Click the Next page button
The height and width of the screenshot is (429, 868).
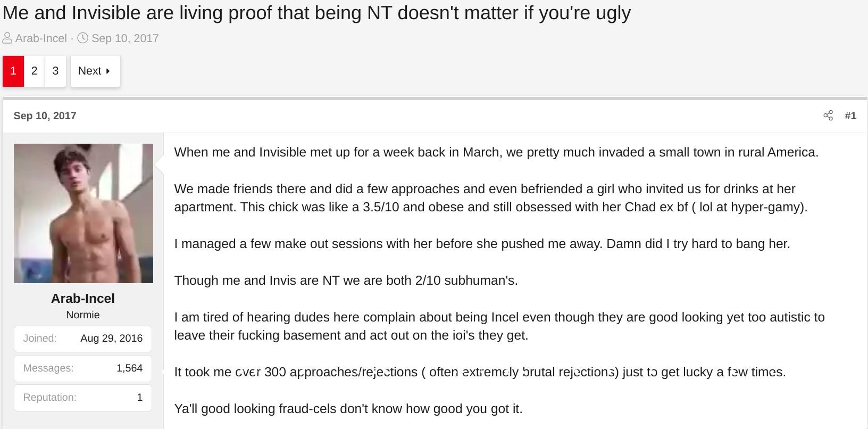pyautogui.click(x=95, y=71)
